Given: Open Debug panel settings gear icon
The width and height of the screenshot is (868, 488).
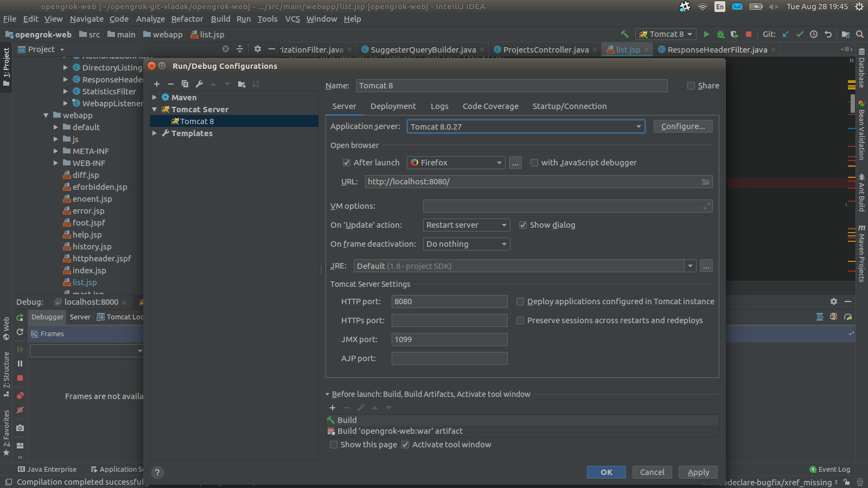Looking at the screenshot, I should click(834, 301).
